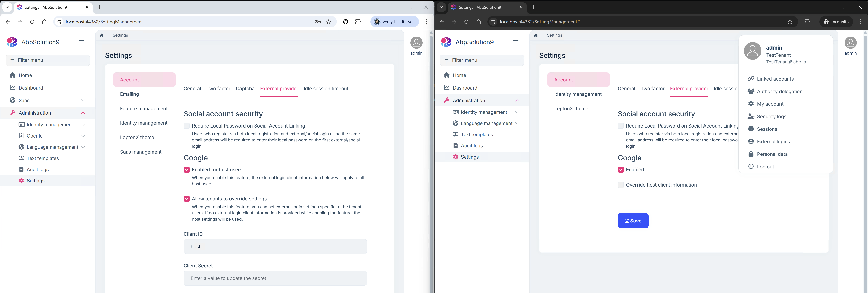Uncheck Enabled for host users checkbox

[x=187, y=170]
